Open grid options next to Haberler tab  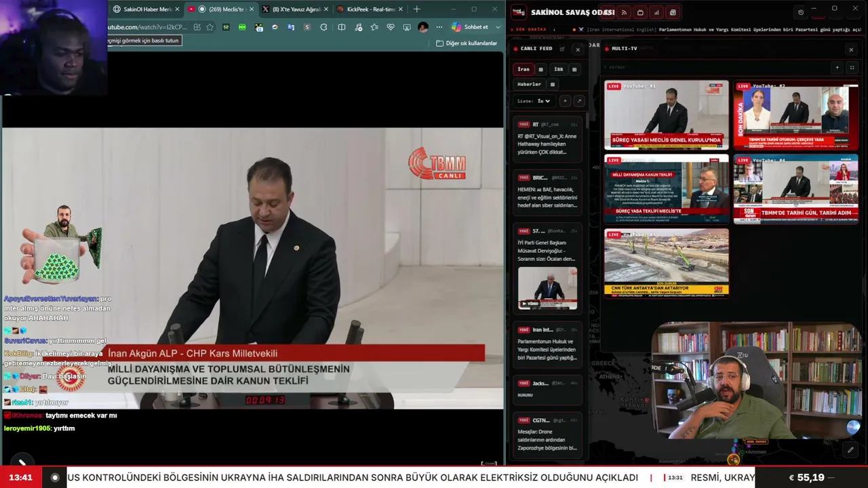553,84
